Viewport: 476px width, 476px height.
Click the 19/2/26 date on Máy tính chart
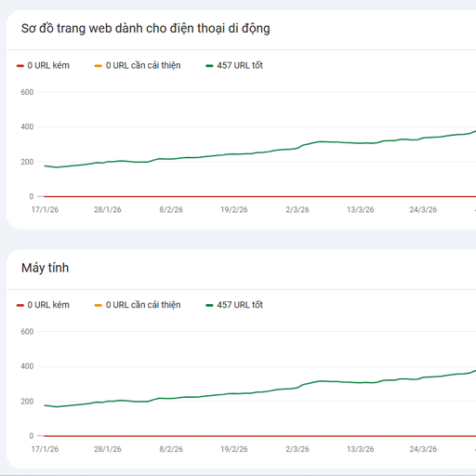(x=234, y=449)
